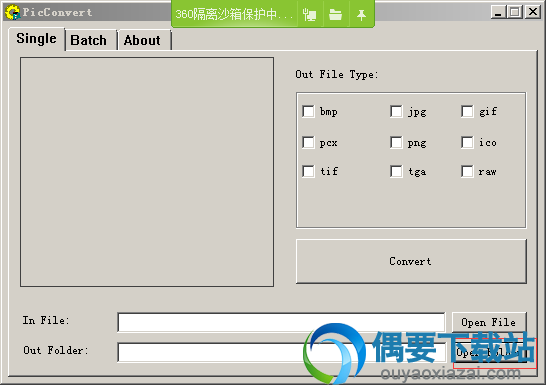Check the pcx output format
546x385 pixels.
308,142
